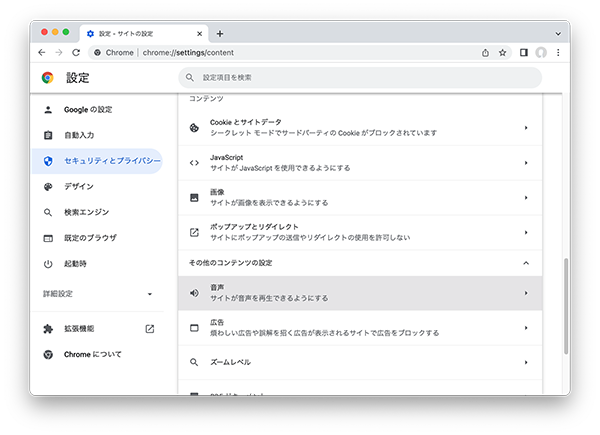This screenshot has width=600, height=435.
Task: Collapse その他のコンテンツの設定 section
Action: point(526,262)
